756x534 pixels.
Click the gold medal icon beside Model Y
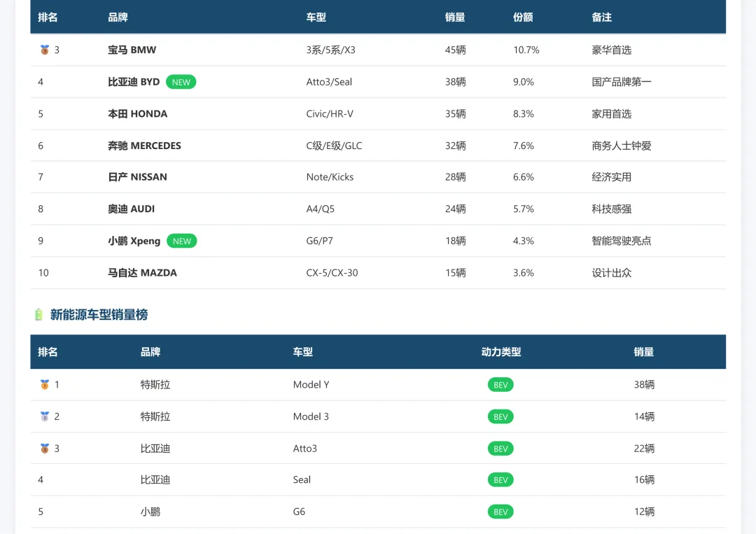(44, 385)
